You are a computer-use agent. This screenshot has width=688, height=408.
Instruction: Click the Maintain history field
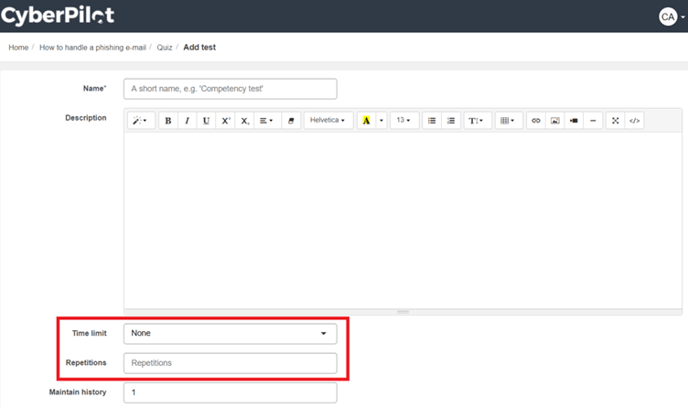point(230,393)
